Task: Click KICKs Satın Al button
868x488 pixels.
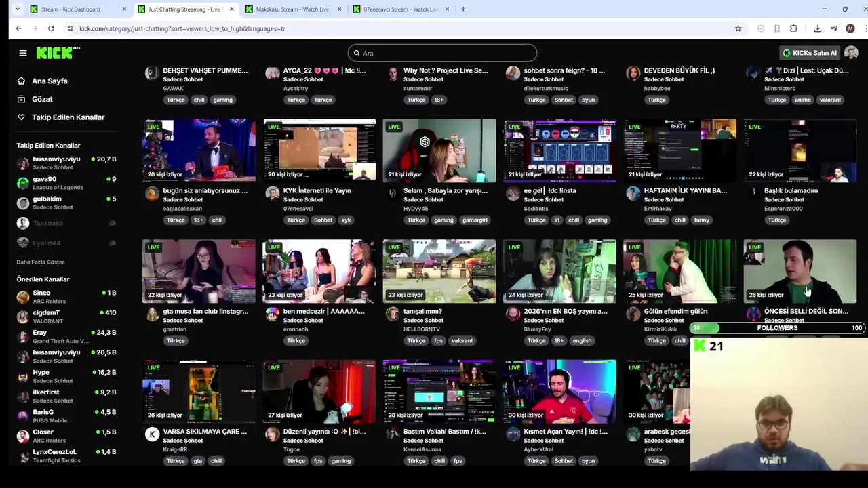Action: pyautogui.click(x=810, y=53)
